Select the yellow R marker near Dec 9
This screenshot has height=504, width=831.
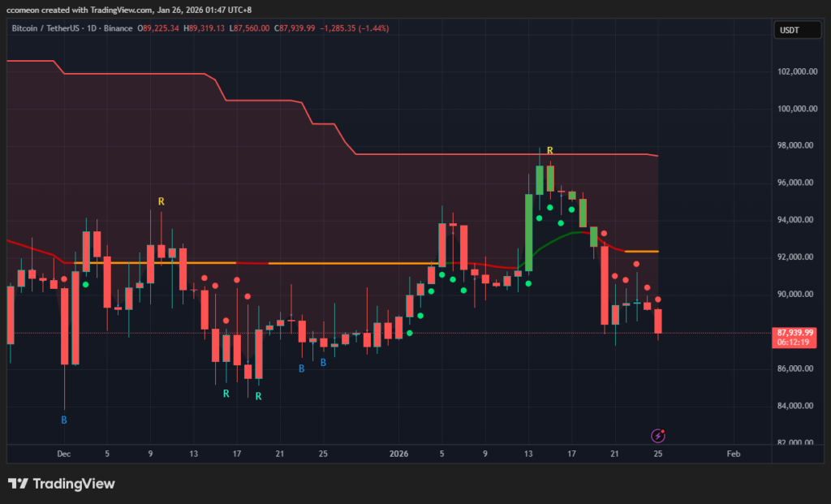[161, 200]
